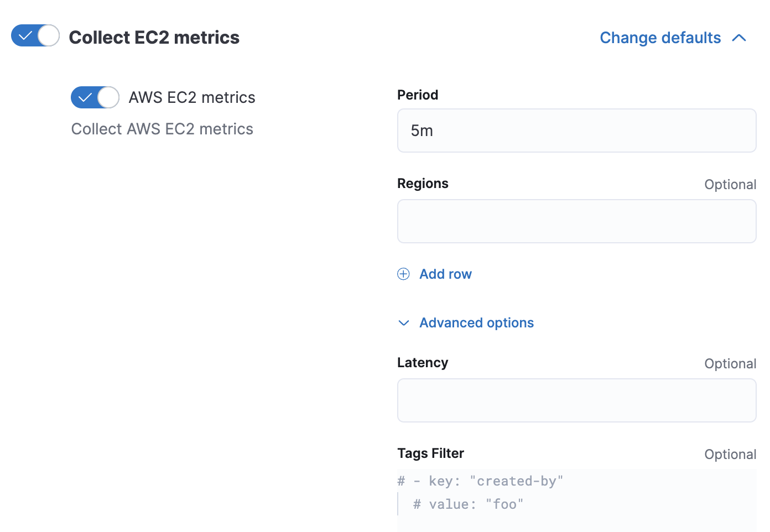The image size is (770, 532).
Task: Click the Change defaults link
Action: [x=660, y=38]
